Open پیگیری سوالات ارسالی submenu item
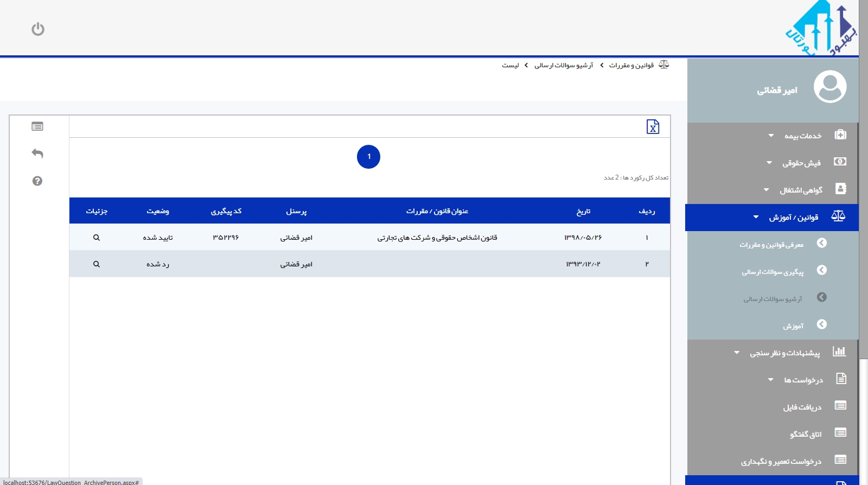The image size is (868, 485). coord(773,272)
